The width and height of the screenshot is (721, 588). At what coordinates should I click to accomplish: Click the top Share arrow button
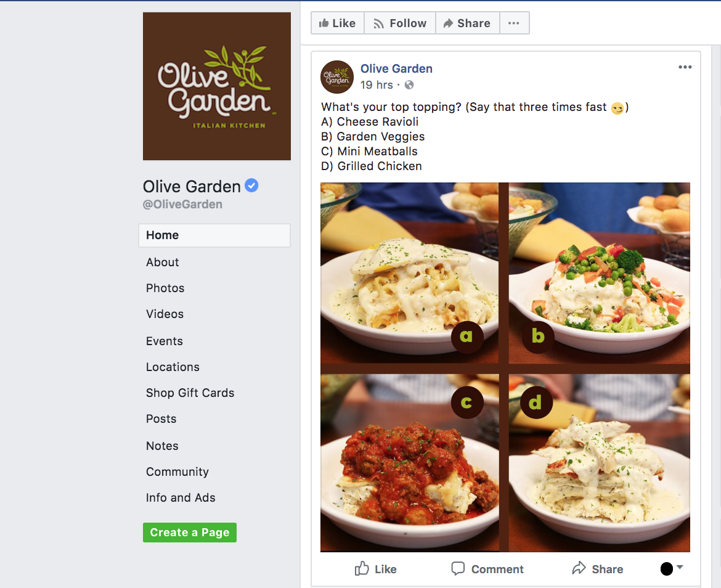467,23
